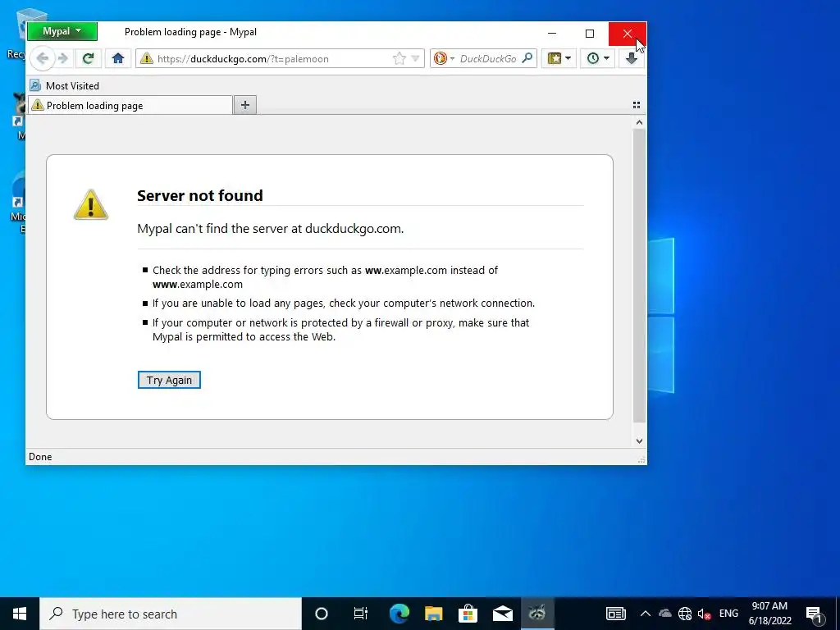Screen dimensions: 840x630
Task: Open Task View on the taskbar
Action: pyautogui.click(x=361, y=614)
